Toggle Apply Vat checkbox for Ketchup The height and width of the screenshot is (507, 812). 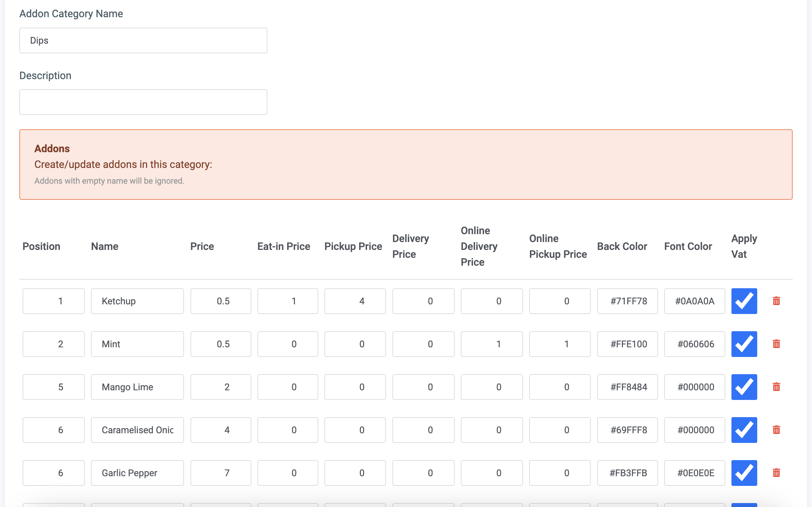coord(744,300)
